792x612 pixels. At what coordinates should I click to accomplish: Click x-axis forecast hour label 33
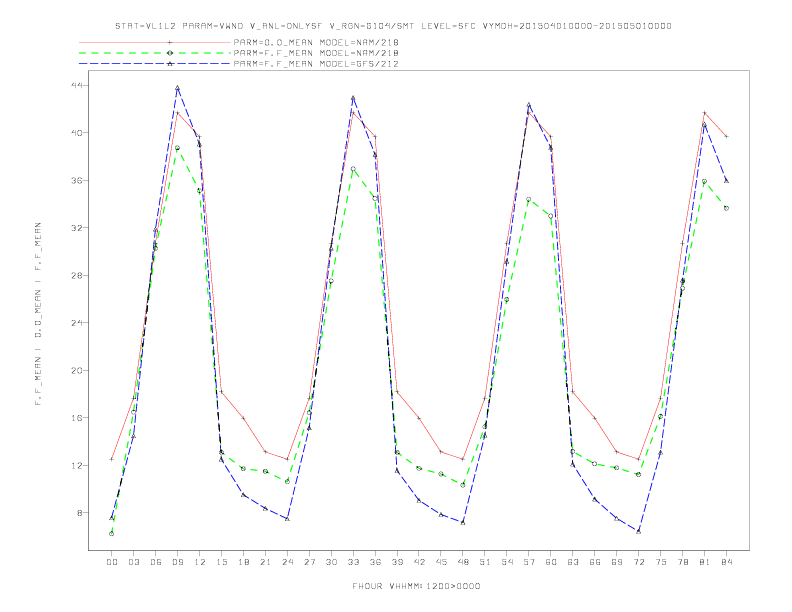[353, 562]
